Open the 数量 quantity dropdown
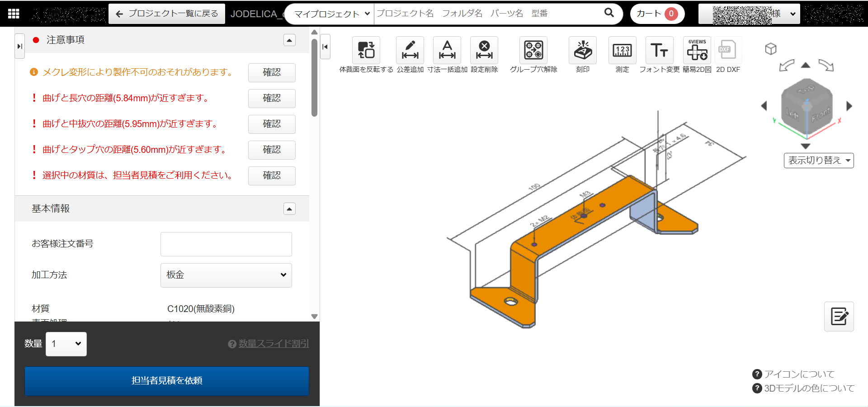 66,344
